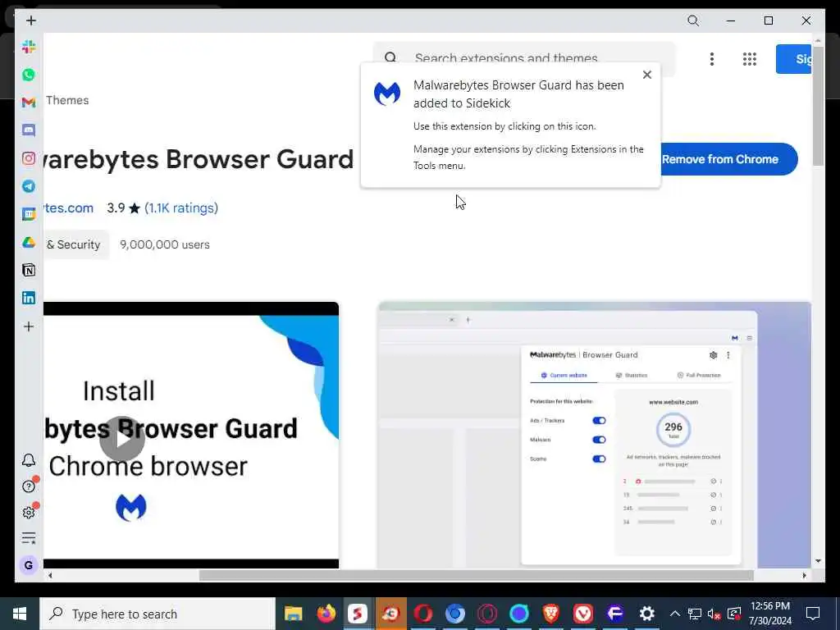Click the search icon in the title bar
The width and height of the screenshot is (840, 630).
point(693,21)
